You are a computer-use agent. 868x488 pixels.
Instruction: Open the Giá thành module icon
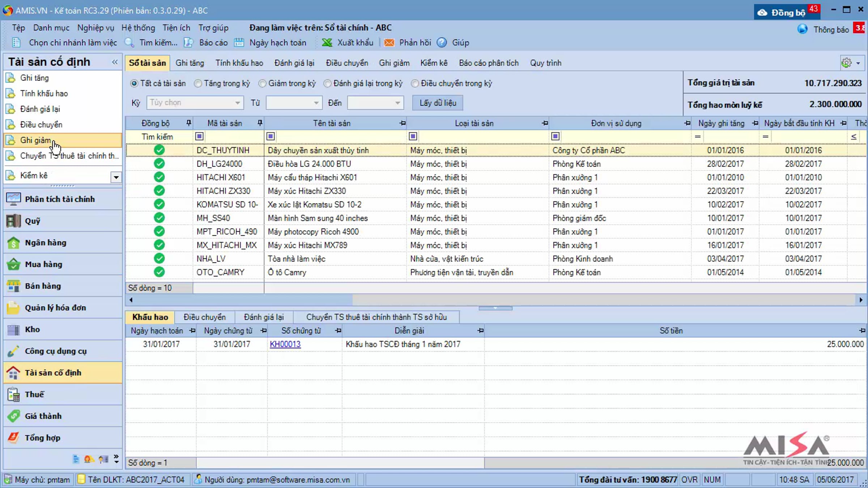coord(13,416)
